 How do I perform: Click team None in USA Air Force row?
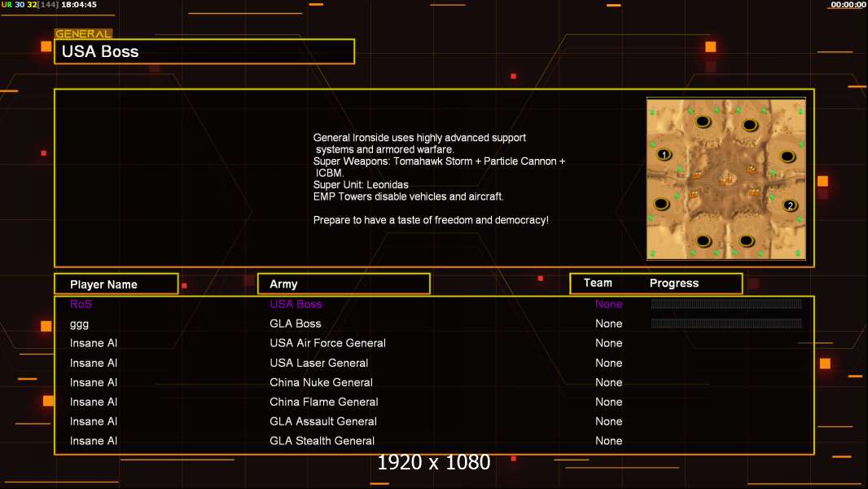[x=608, y=343]
